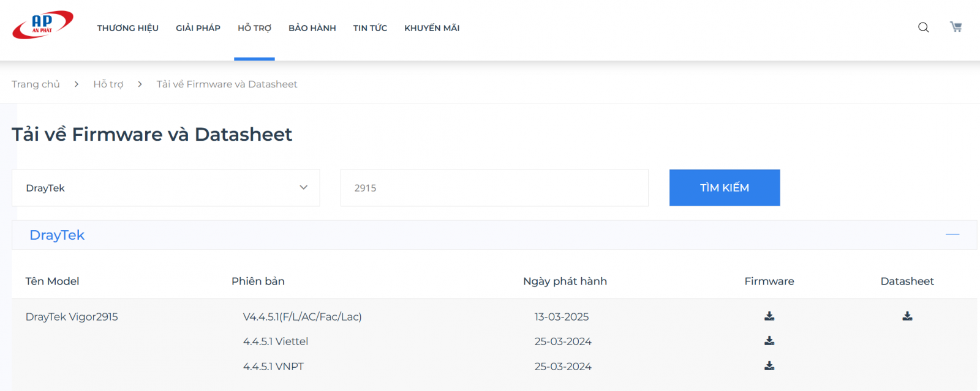Image resolution: width=980 pixels, height=391 pixels.
Task: Download firmware V4.4.5.1(F/L/AC/Fac/Lac)
Action: tap(769, 316)
